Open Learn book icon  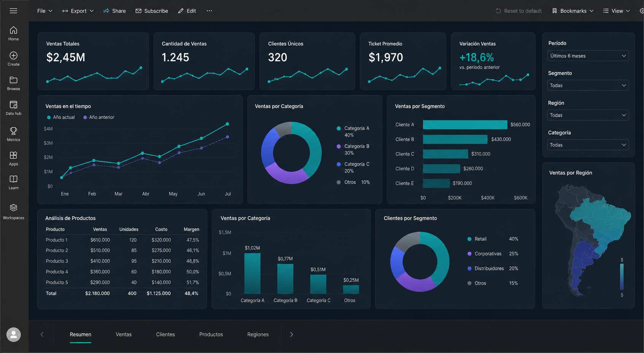click(x=13, y=179)
